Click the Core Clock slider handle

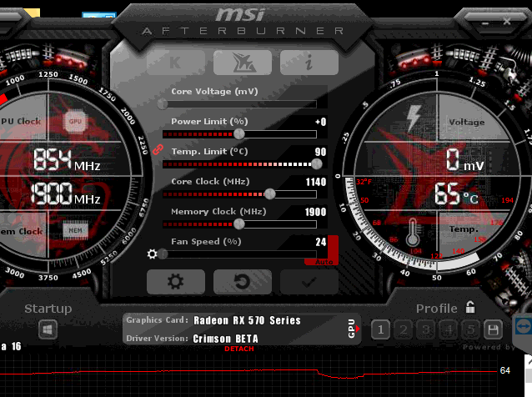pyautogui.click(x=269, y=194)
